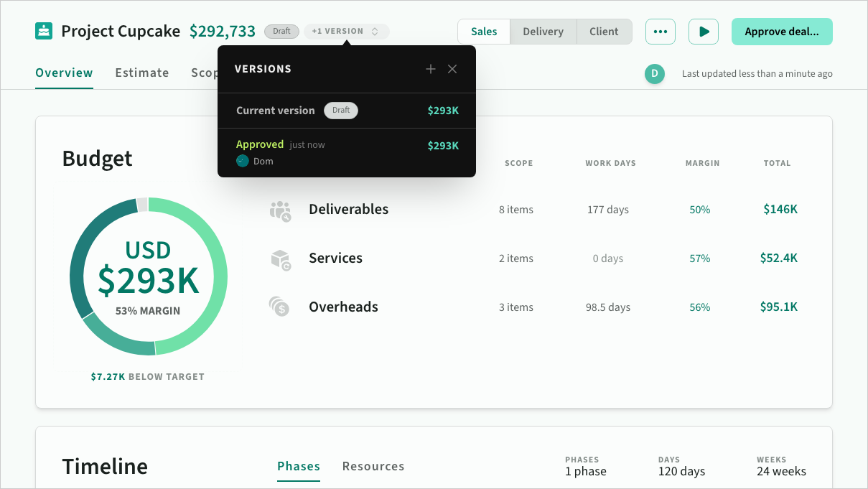868x489 pixels.
Task: Open the Estimate tab
Action: [x=142, y=73]
